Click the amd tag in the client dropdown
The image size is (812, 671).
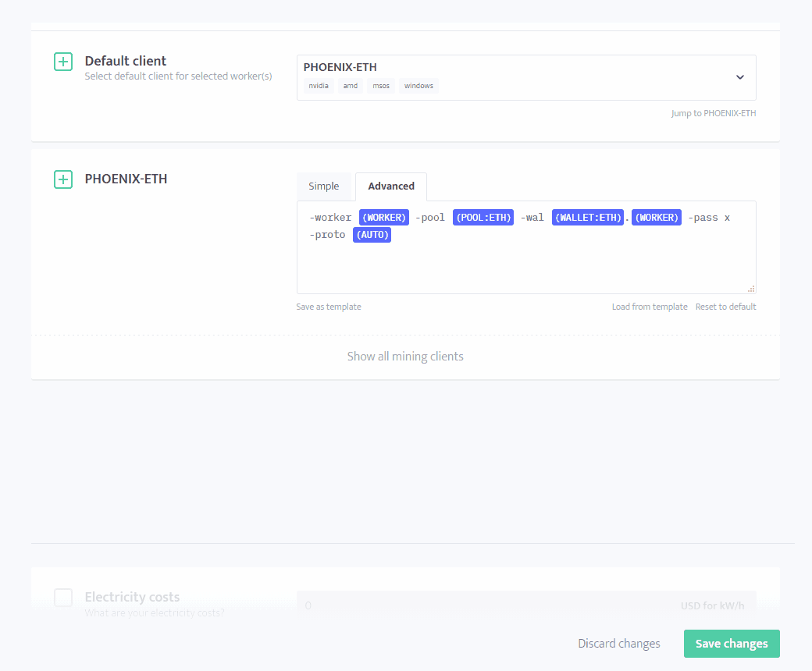(x=351, y=86)
